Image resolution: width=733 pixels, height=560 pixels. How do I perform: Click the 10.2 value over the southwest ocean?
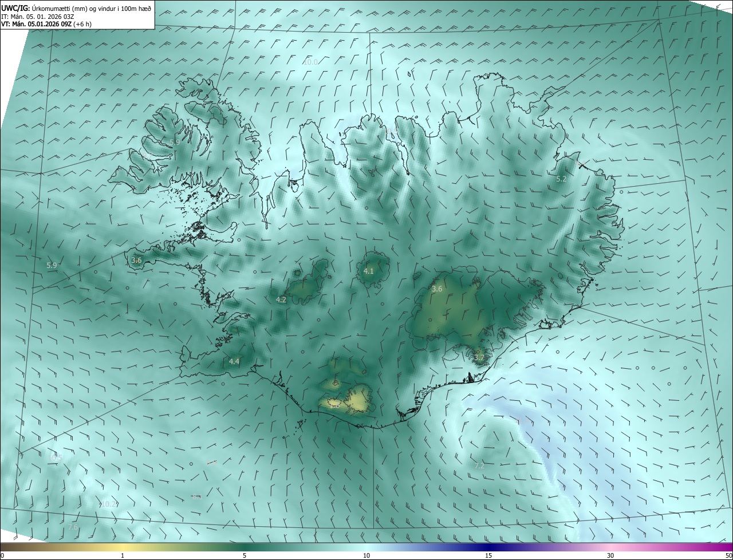coord(108,504)
